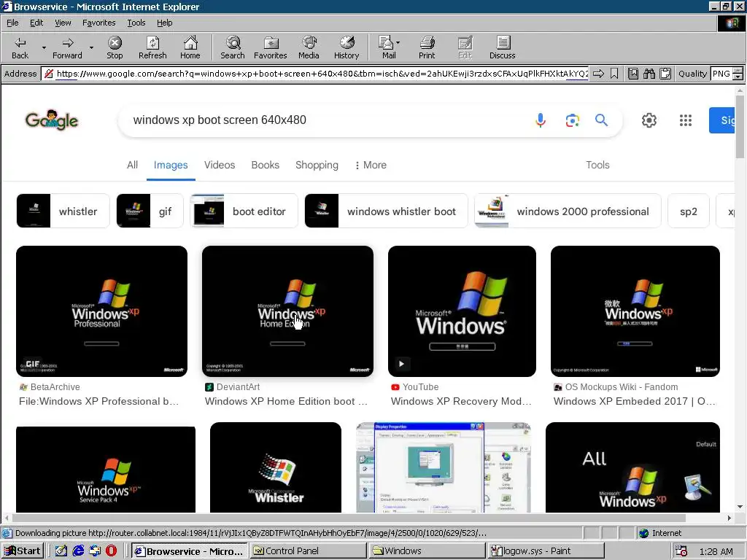Open the Edit menu

tap(36, 23)
